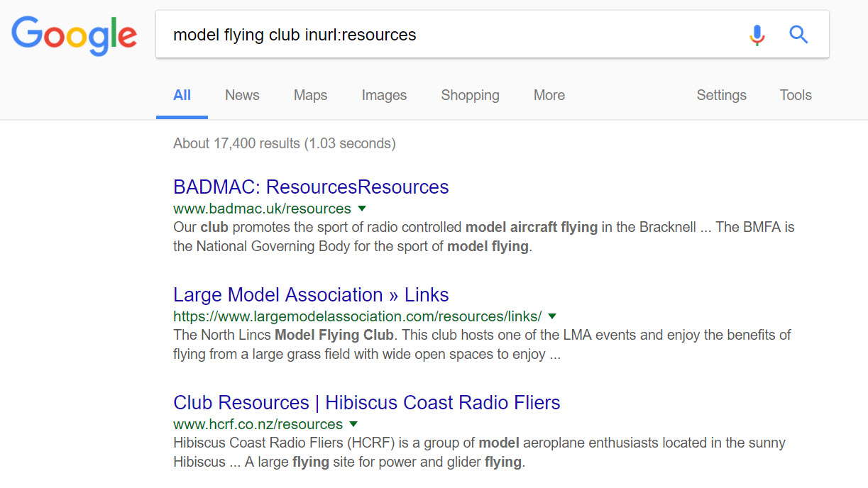Open Club Resources | Hibiscus Coast Radio Fliers
The height and width of the screenshot is (488, 868).
[367, 402]
